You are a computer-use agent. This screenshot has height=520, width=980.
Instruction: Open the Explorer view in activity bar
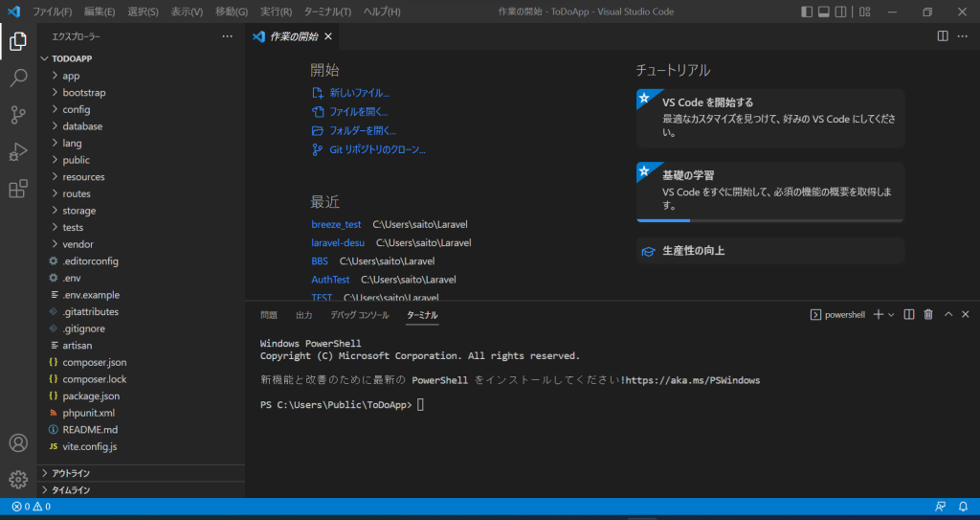tap(18, 42)
